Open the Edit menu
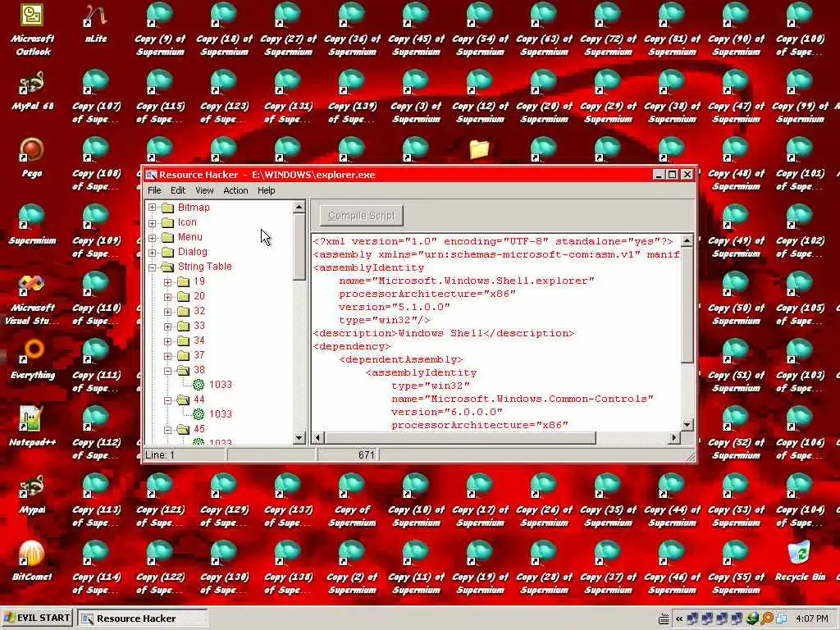Screen dimensions: 840x630 (x=178, y=190)
